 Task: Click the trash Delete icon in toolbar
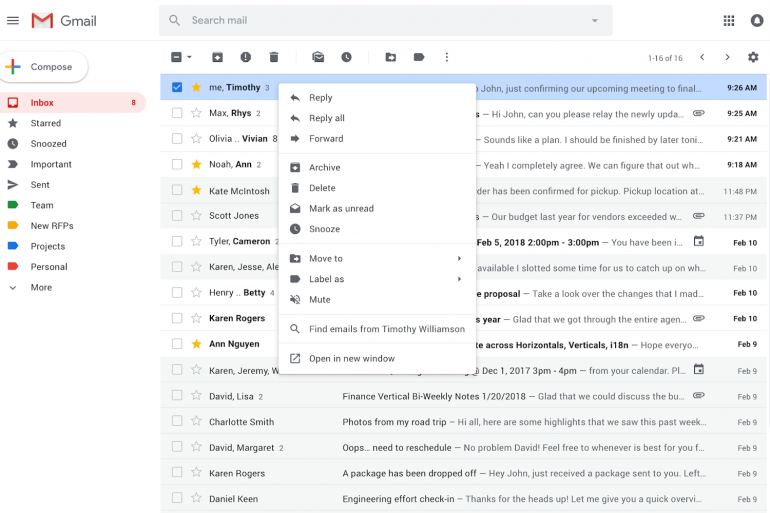point(274,57)
